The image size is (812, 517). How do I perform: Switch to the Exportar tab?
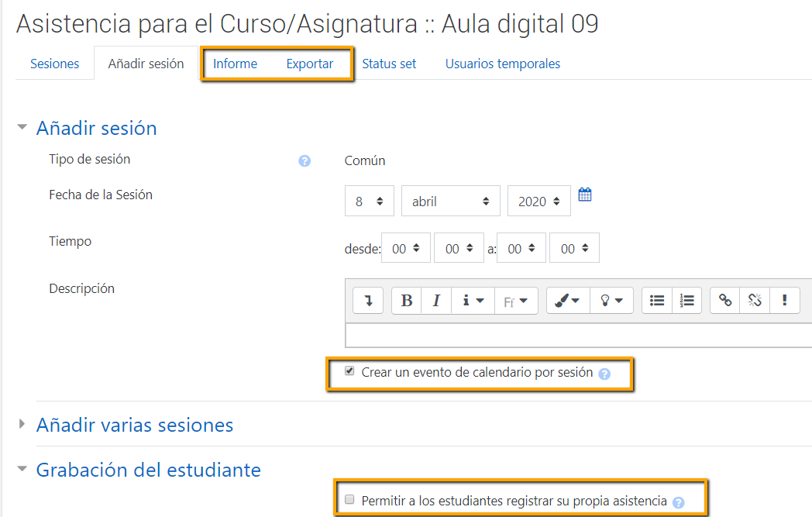click(310, 64)
